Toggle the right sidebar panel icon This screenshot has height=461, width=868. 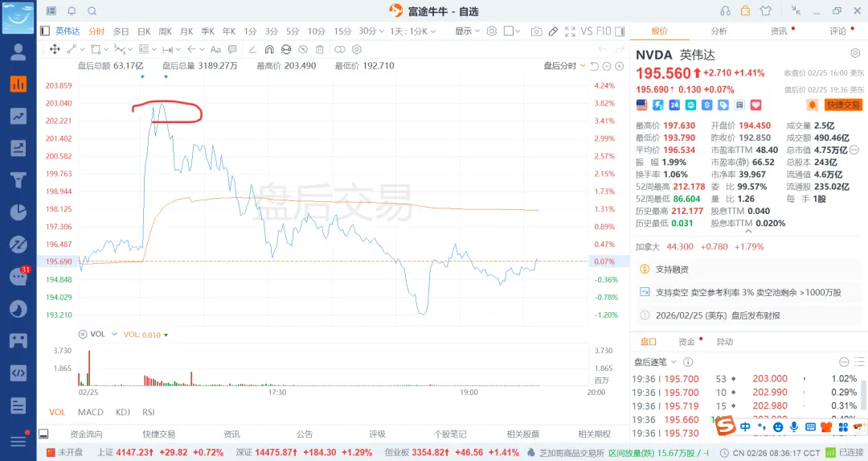(x=620, y=31)
